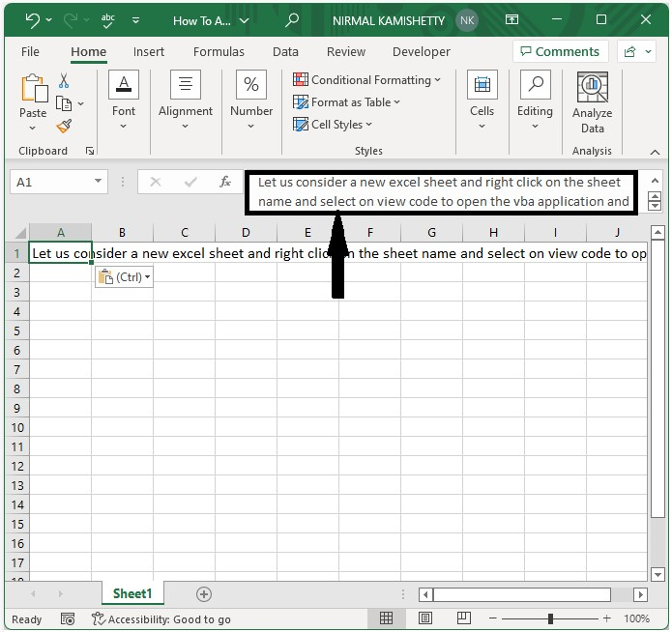Click the Comments button

click(x=560, y=51)
